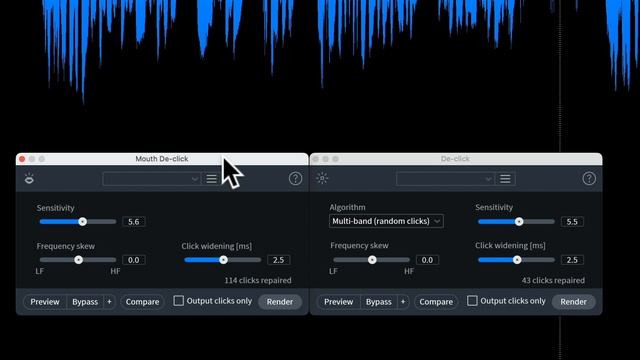Open help for the De-click window
Image resolution: width=640 pixels, height=360 pixels.
click(x=589, y=179)
